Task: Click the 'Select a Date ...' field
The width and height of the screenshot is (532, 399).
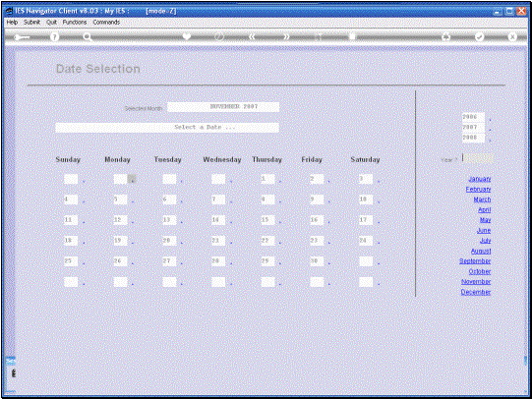Action: (x=167, y=128)
